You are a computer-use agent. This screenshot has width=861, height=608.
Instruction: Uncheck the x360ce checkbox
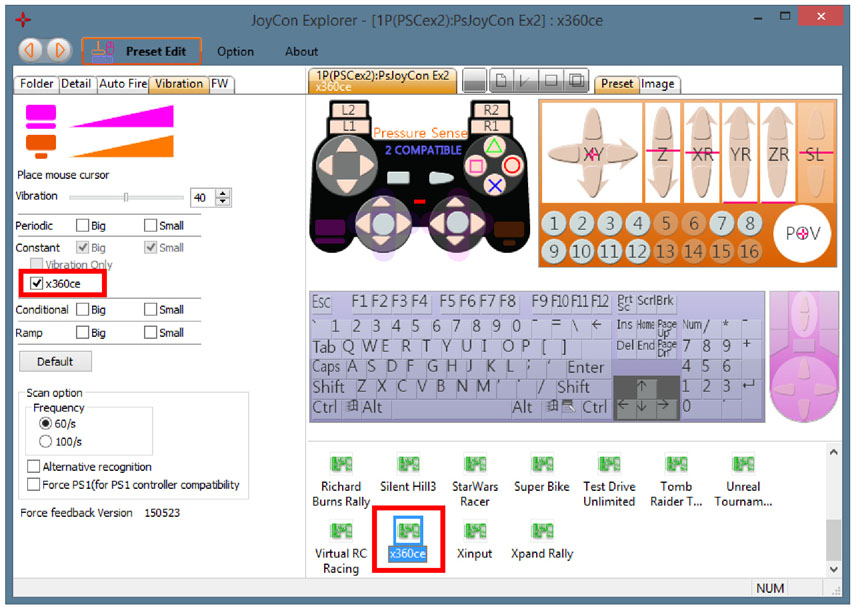pos(36,283)
